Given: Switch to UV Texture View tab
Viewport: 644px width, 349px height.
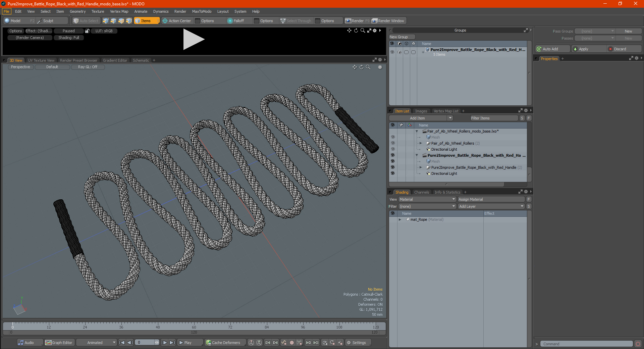Looking at the screenshot, I should click(x=41, y=60).
